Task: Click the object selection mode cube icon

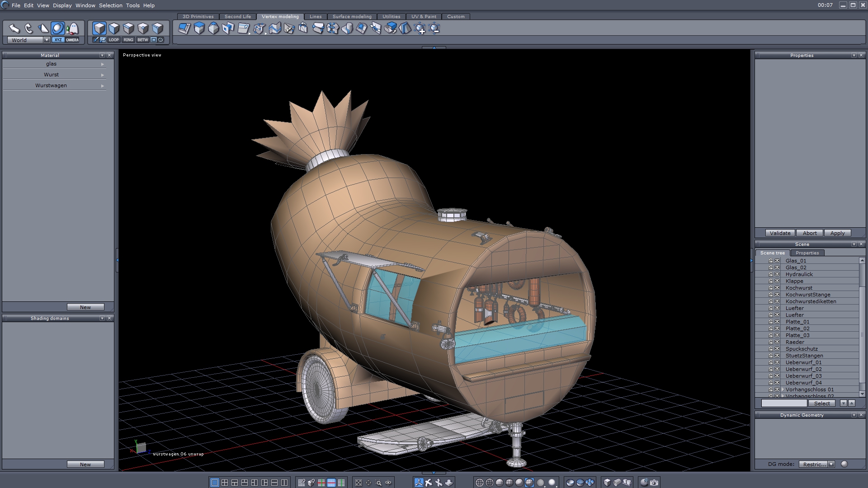Action: point(99,28)
